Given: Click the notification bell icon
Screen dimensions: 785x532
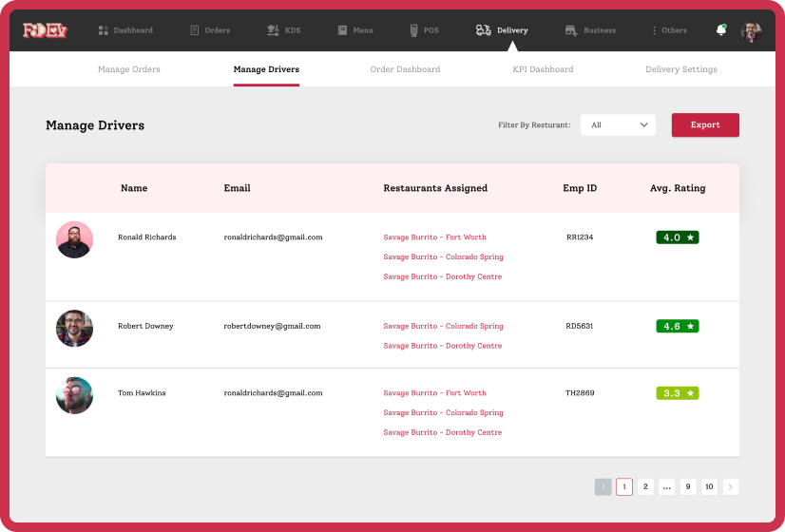Looking at the screenshot, I should click(720, 30).
